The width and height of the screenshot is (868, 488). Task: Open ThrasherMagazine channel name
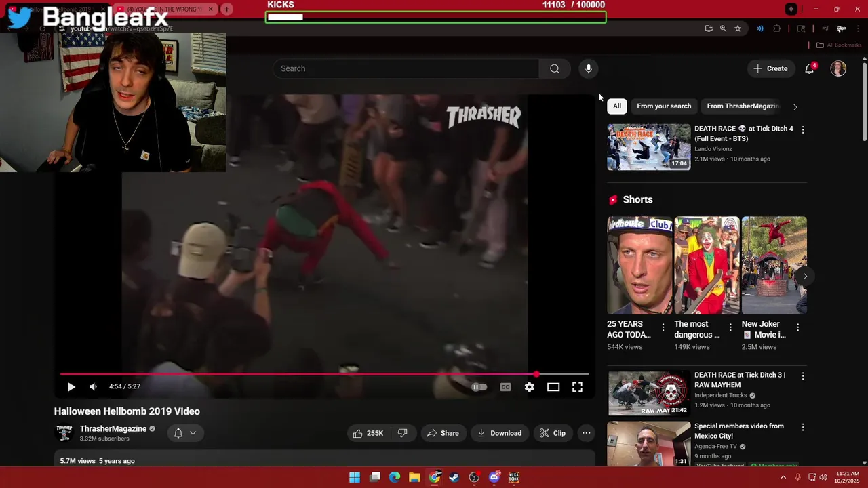[x=113, y=429]
